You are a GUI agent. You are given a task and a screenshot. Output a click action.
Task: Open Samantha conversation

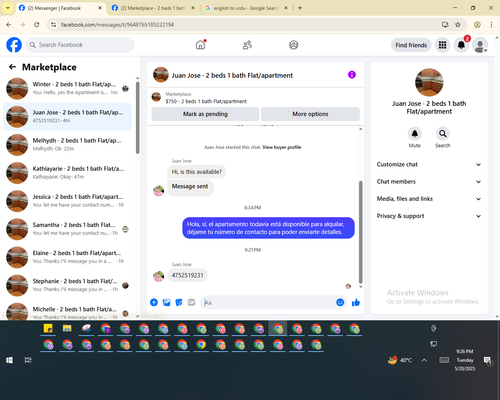67,229
